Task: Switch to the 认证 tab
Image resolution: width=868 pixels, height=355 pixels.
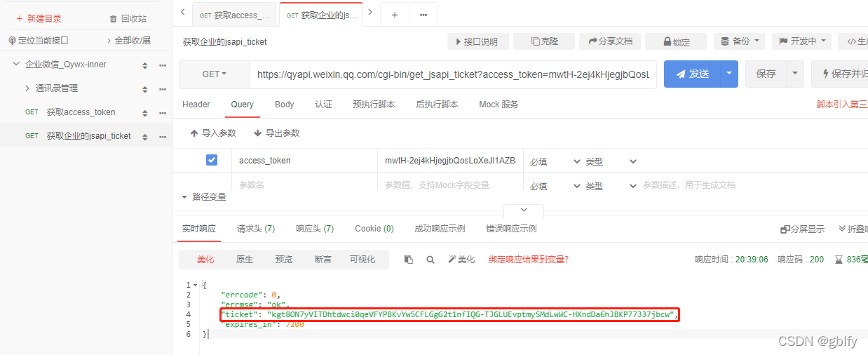Action: click(x=323, y=105)
